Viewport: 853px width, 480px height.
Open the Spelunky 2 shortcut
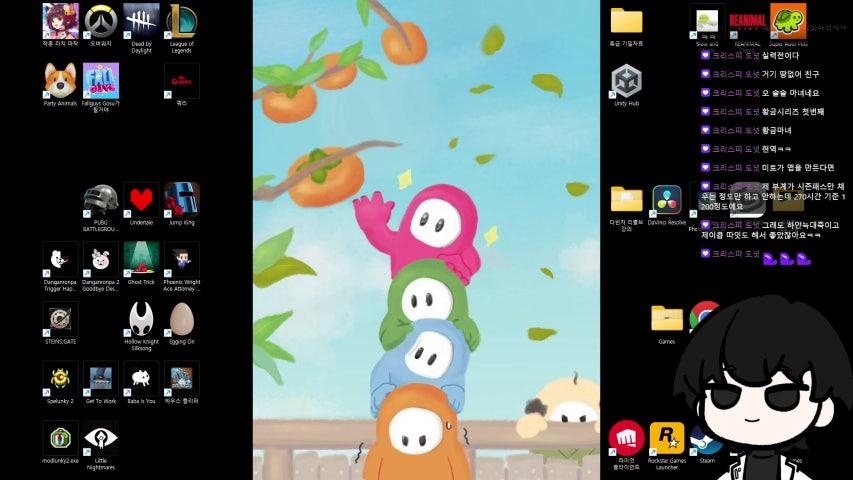60,379
